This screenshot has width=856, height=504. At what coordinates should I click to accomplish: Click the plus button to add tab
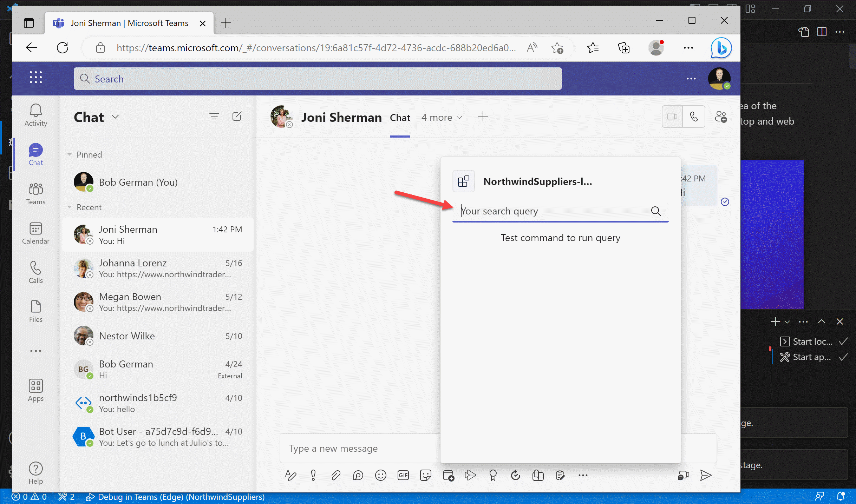click(x=483, y=117)
